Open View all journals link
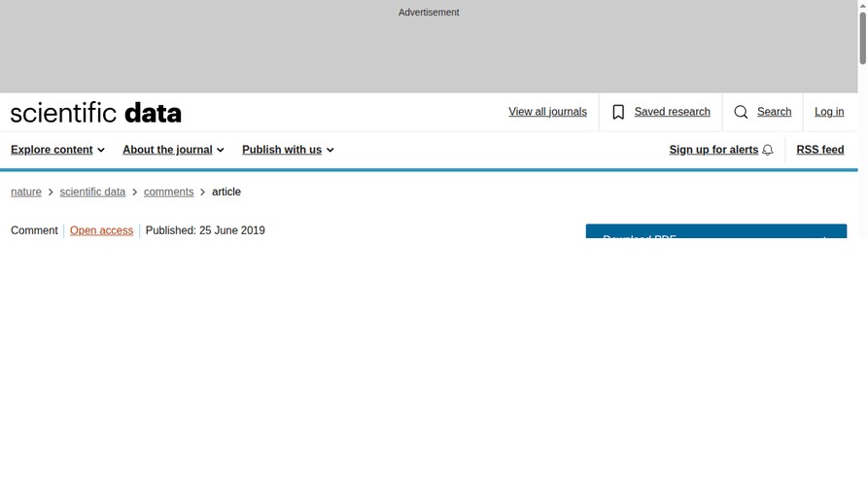Image resolution: width=868 pixels, height=488 pixels. [547, 112]
